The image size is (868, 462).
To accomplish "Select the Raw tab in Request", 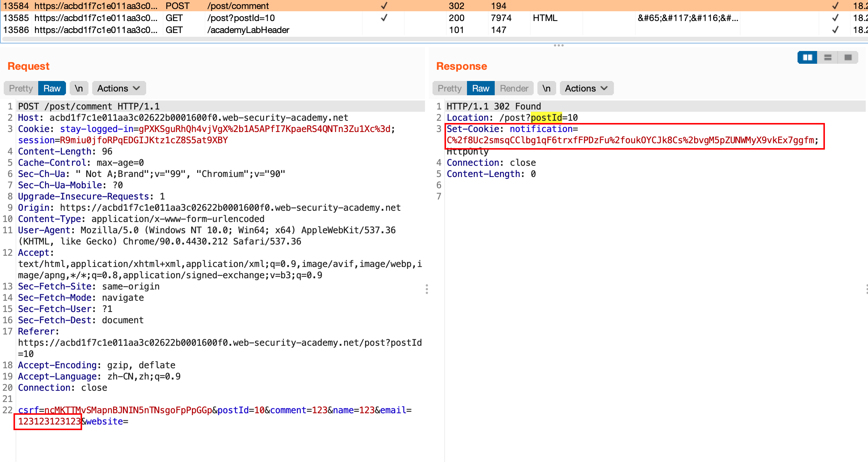I will [52, 88].
